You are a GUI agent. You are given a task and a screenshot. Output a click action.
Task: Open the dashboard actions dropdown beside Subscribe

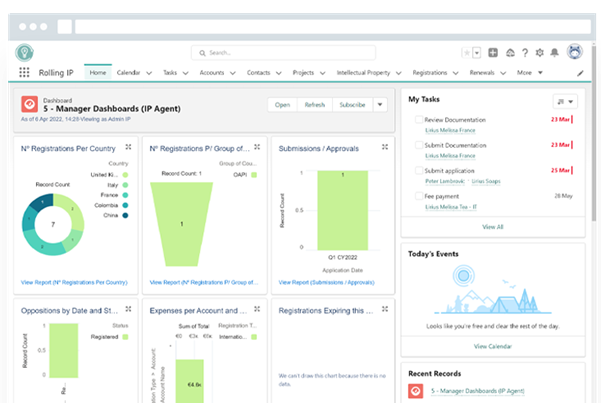(380, 105)
